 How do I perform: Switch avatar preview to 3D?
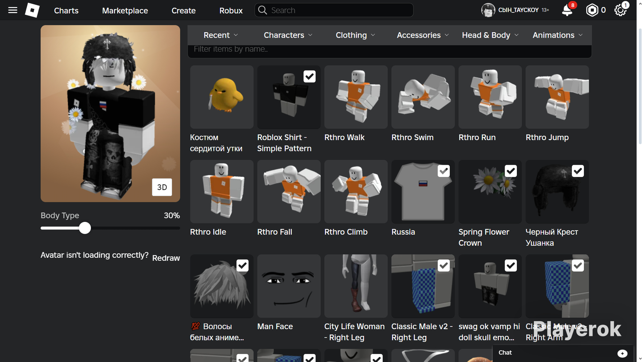click(162, 187)
